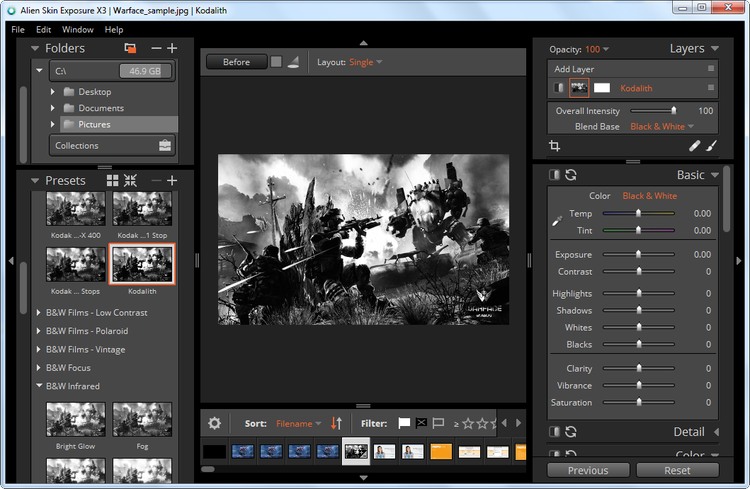Expand the Desktop folder
The width and height of the screenshot is (750, 489).
click(x=53, y=92)
